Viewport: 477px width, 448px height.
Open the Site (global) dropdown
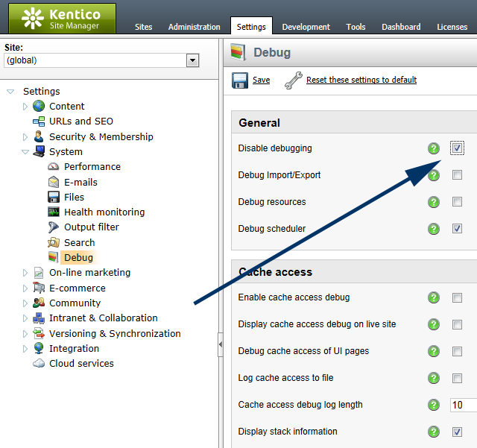pos(192,60)
